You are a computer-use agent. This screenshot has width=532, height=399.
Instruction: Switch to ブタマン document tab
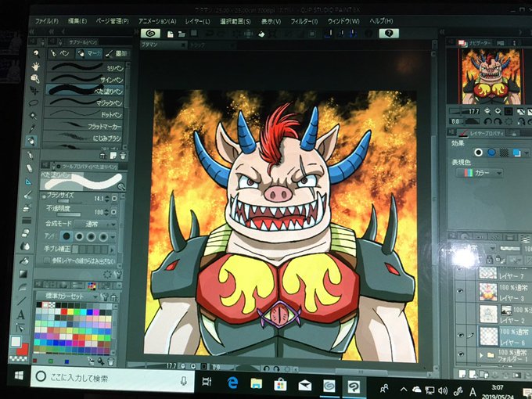click(163, 45)
